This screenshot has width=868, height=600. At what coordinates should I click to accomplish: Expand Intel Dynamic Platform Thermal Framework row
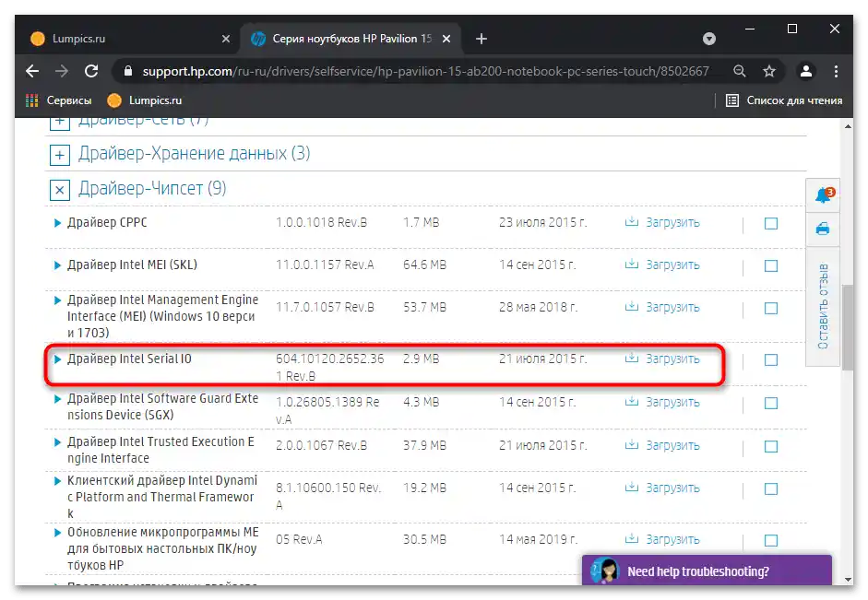coord(57,481)
